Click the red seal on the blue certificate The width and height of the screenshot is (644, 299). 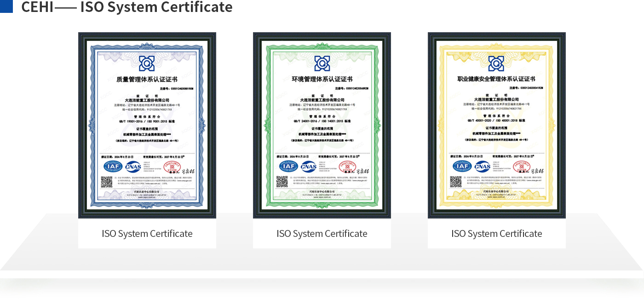(172, 168)
